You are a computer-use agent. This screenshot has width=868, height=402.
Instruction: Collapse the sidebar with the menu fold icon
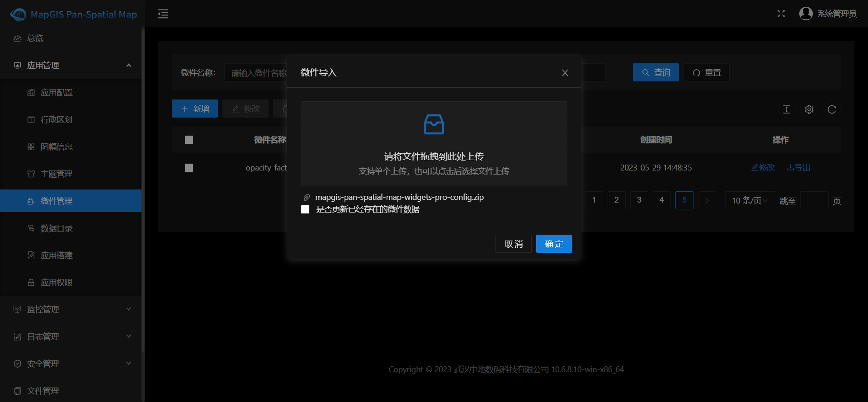point(163,14)
